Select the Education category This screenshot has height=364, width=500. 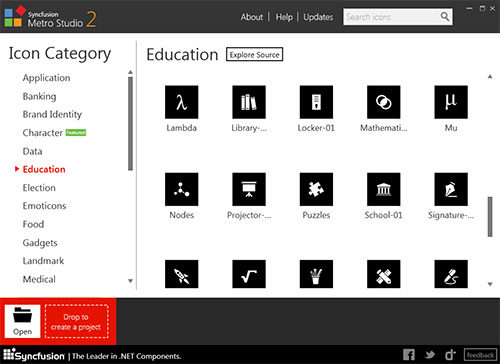44,169
